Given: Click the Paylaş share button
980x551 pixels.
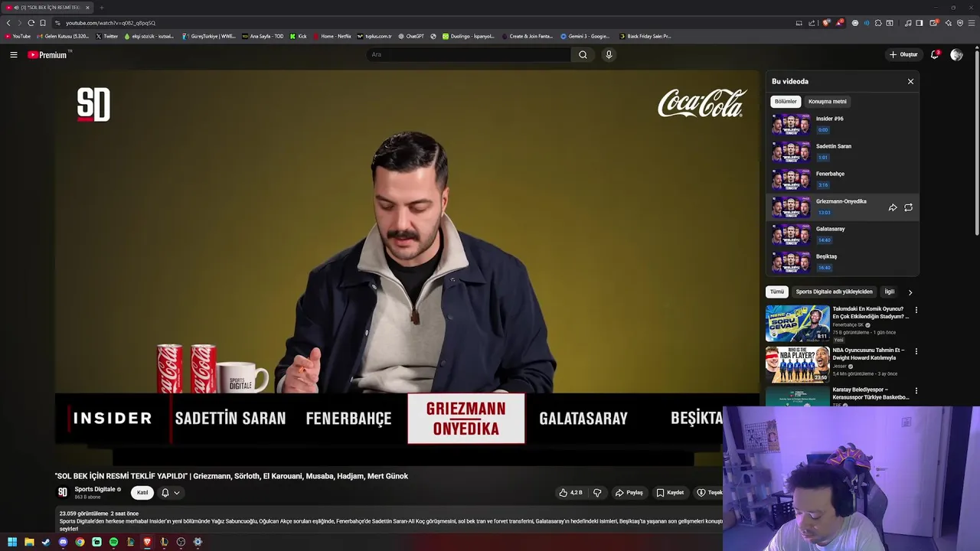Looking at the screenshot, I should coord(629,493).
